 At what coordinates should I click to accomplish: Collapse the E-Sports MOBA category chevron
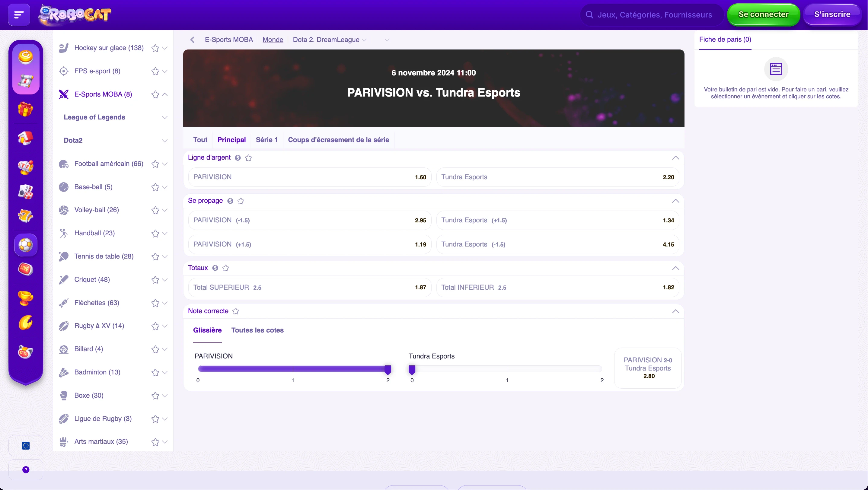click(x=164, y=94)
